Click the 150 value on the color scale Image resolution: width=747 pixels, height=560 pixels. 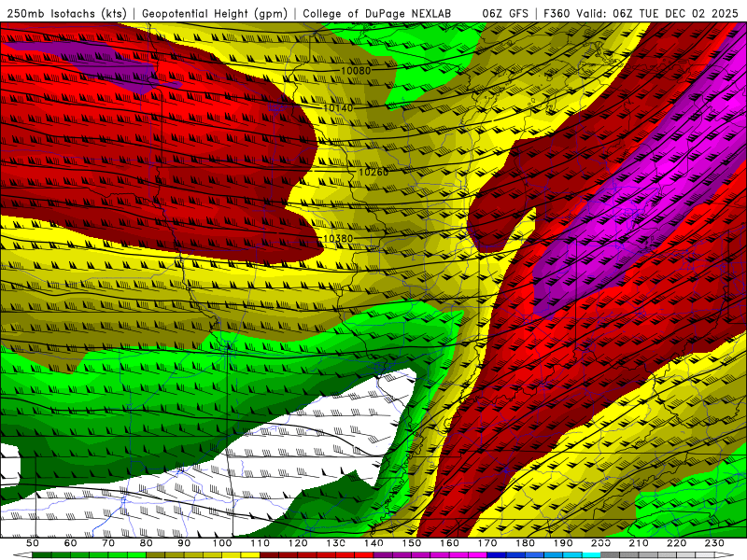412,543
